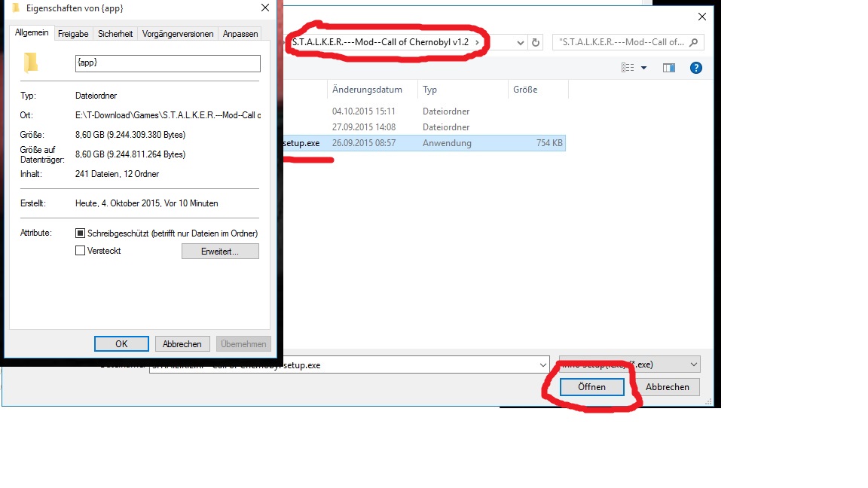This screenshot has height=488, width=868.
Task: Click the 754 KB size cell
Action: coord(549,143)
